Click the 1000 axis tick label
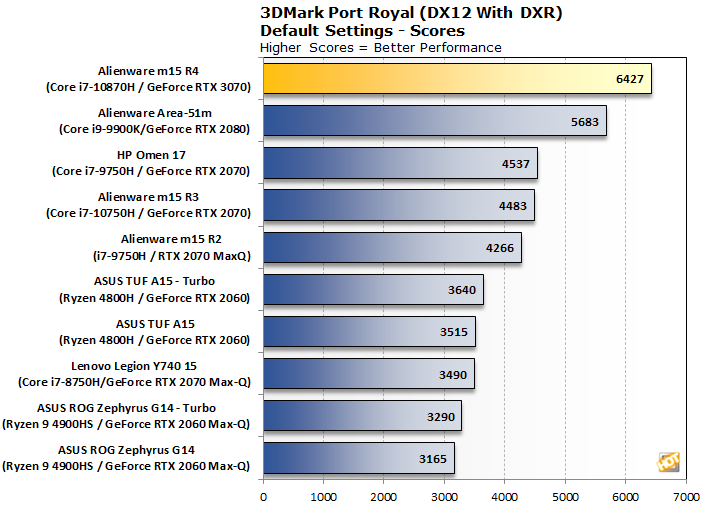This screenshot has width=708, height=506. tap(323, 497)
